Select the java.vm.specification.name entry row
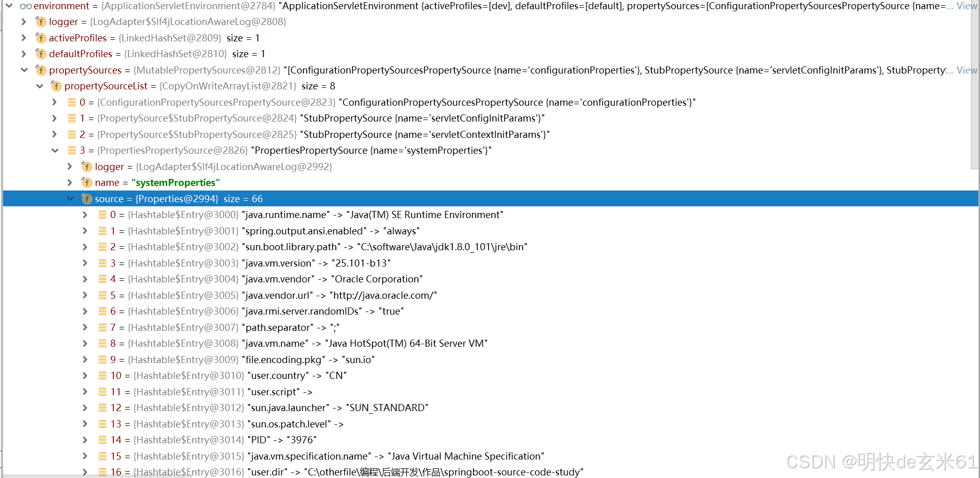The width and height of the screenshot is (980, 478). (491, 456)
